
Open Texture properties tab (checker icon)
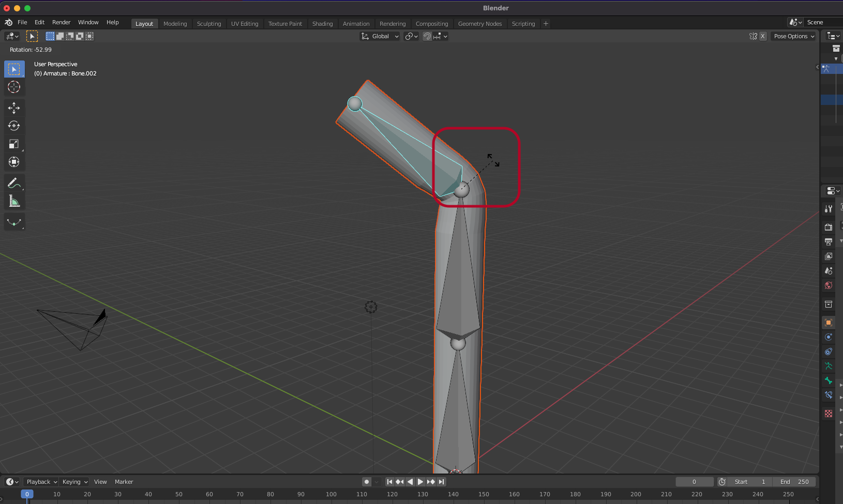829,414
